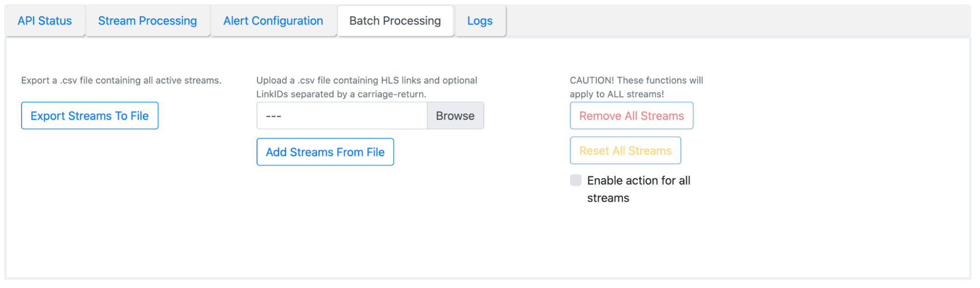Click Export Streams To File button
This screenshot has width=980, height=288.
pyautogui.click(x=89, y=116)
